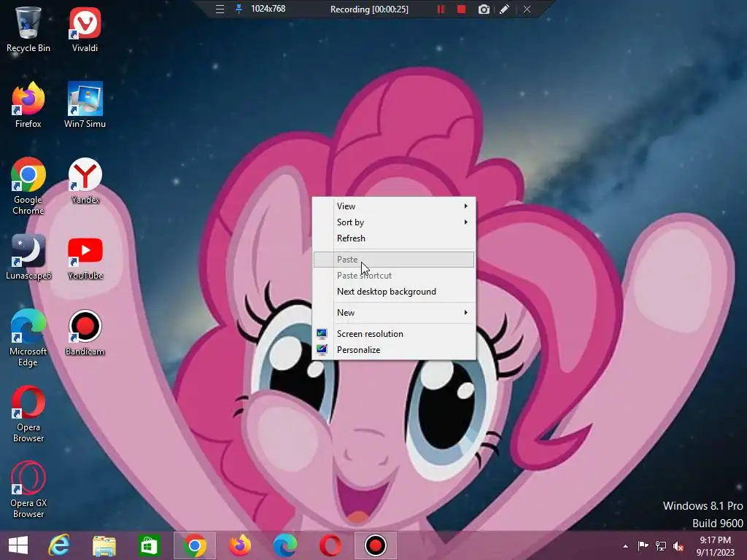747x560 pixels.
Task: Switch to Bandicam in the taskbar
Action: [376, 545]
